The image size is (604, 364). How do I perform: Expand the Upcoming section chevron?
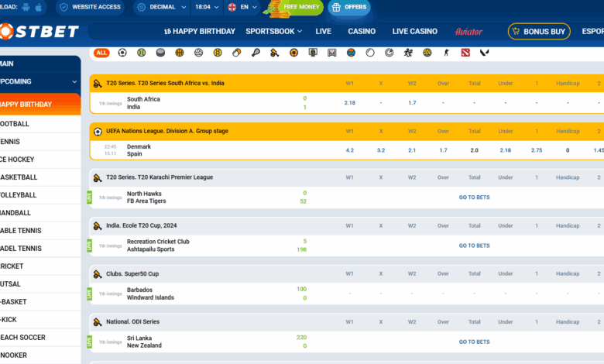point(74,81)
